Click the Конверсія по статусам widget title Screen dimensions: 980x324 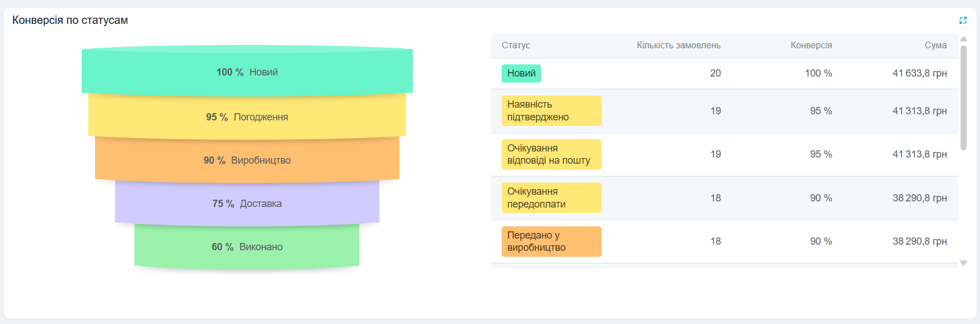coord(70,21)
